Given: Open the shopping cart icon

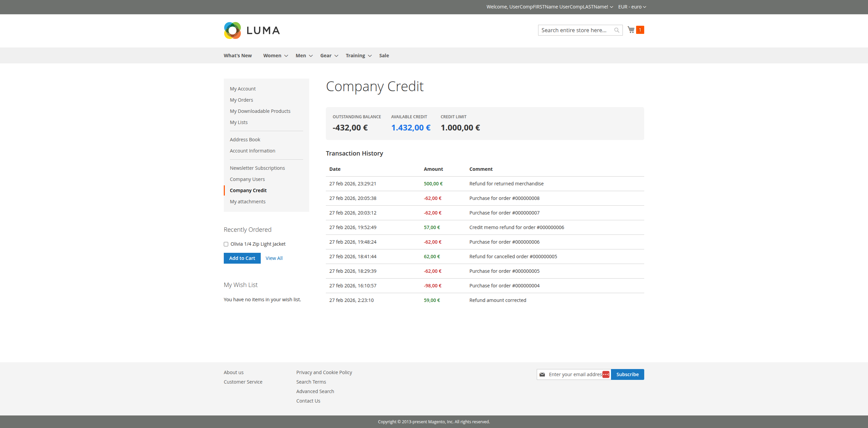Looking at the screenshot, I should tap(631, 30).
